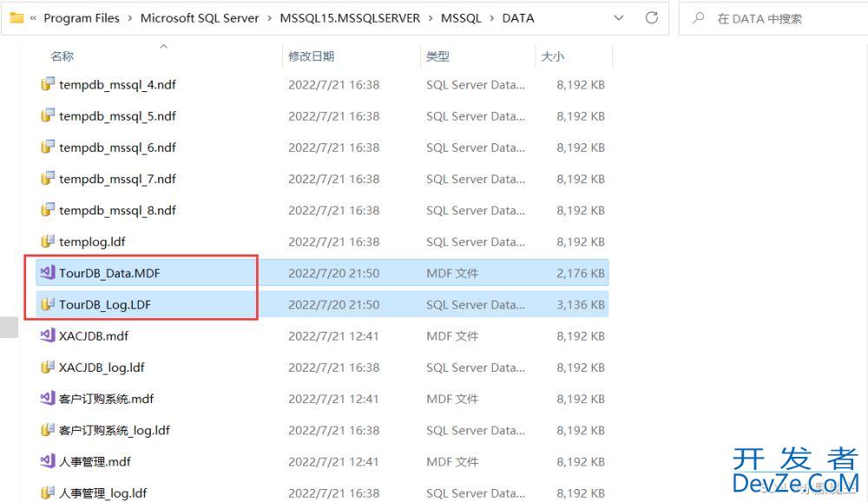Screen dimensions: 868x502
Task: Click templog.ldf date 2022/7/21 16:38
Action: click(334, 241)
